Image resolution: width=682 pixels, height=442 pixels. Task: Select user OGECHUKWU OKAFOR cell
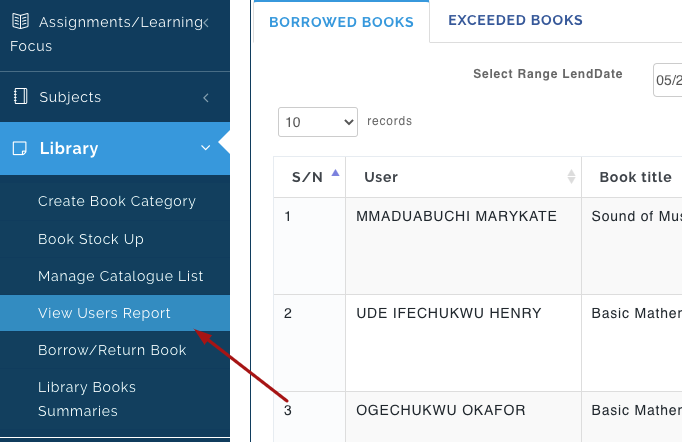[463, 417]
